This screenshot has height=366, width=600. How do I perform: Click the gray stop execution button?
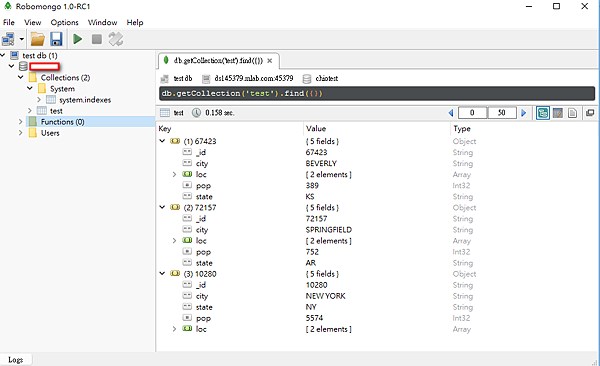[x=97, y=39]
